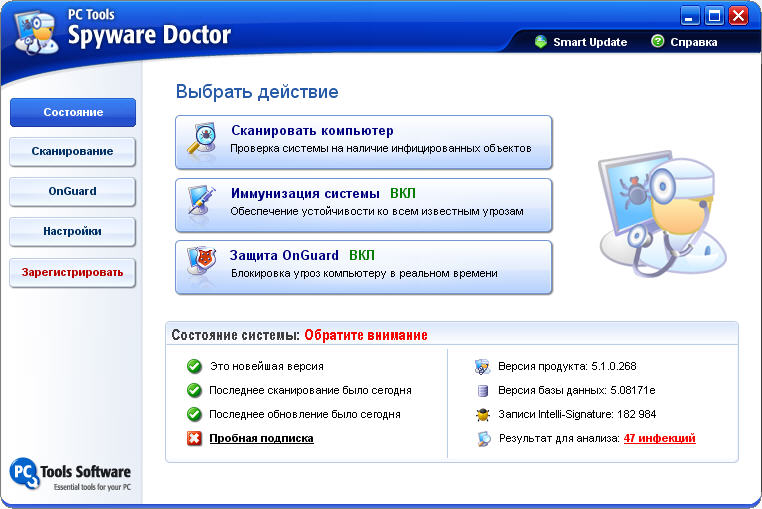Image resolution: width=762 pixels, height=509 pixels.
Task: Click the doctor mascot illustration
Action: (662, 214)
